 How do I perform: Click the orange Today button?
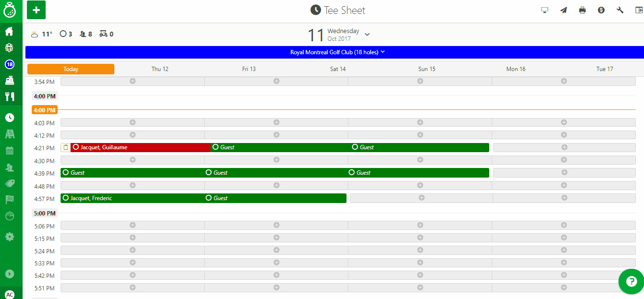tap(71, 69)
